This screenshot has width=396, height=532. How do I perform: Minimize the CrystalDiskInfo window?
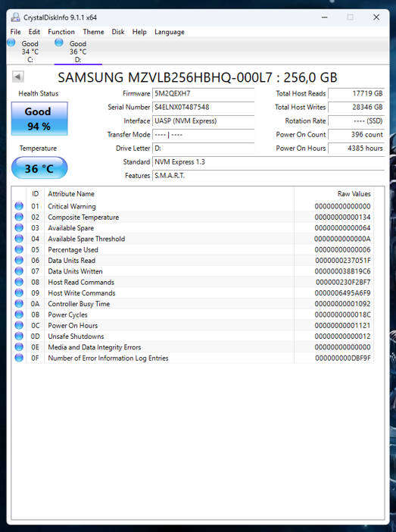(x=325, y=17)
